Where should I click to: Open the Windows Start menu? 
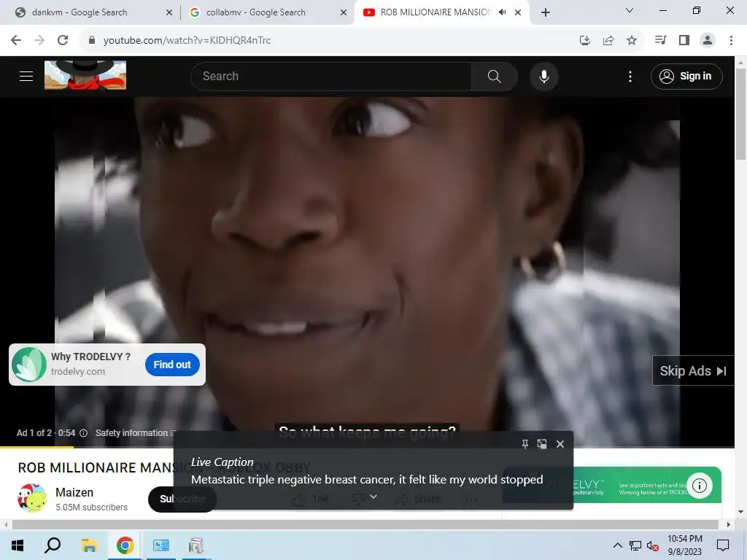(18, 545)
